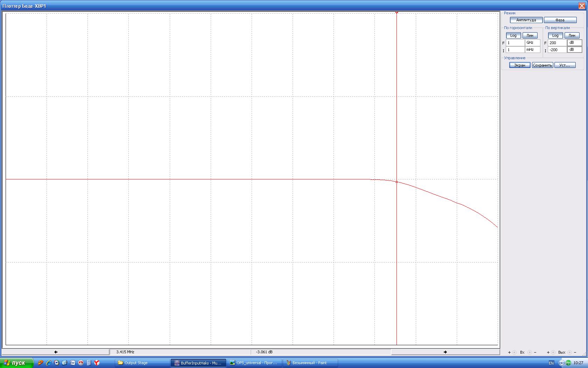Close the Плоттер Боде window

pyautogui.click(x=582, y=6)
